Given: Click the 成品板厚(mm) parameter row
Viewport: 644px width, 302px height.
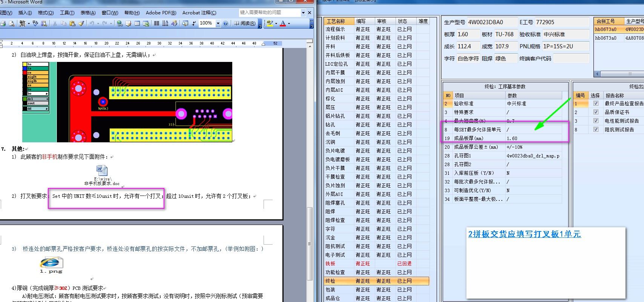Looking at the screenshot, I should 502,138.
